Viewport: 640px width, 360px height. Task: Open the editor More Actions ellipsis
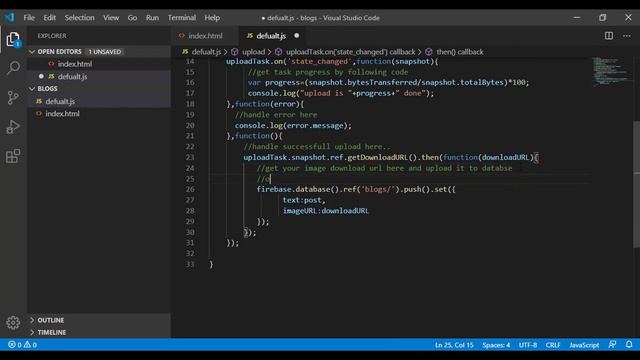coord(627,36)
